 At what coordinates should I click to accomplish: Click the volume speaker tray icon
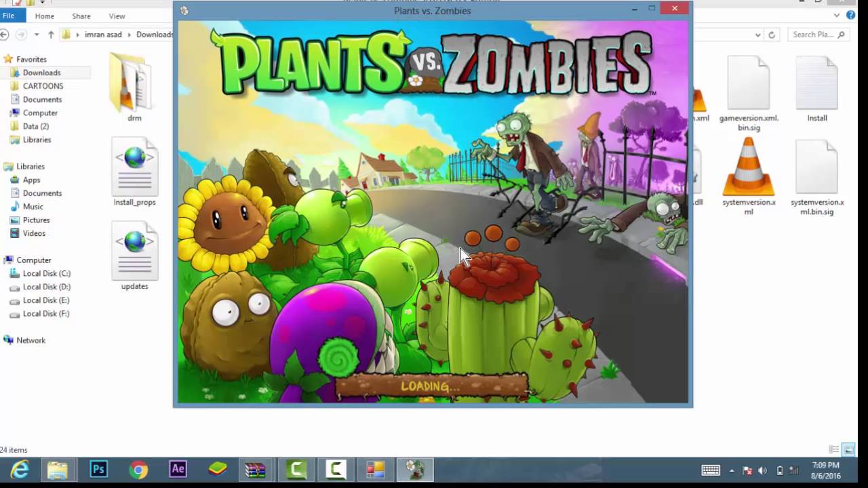[x=763, y=470]
